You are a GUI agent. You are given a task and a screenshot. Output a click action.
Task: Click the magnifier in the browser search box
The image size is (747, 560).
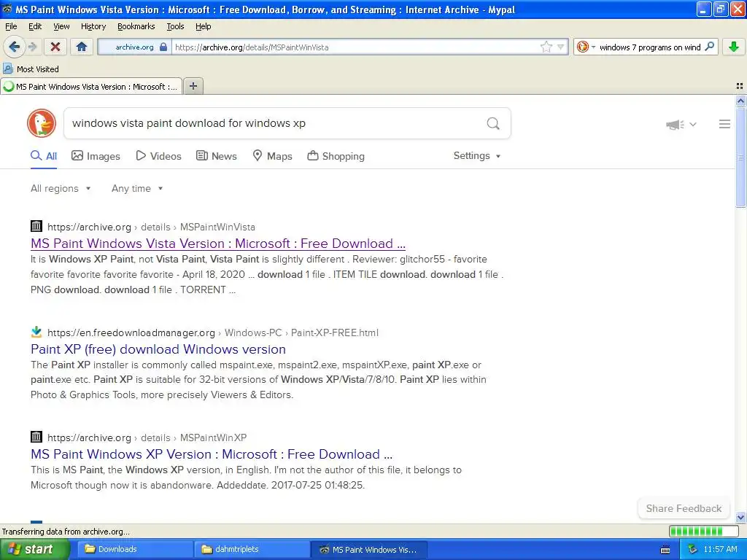pos(709,47)
